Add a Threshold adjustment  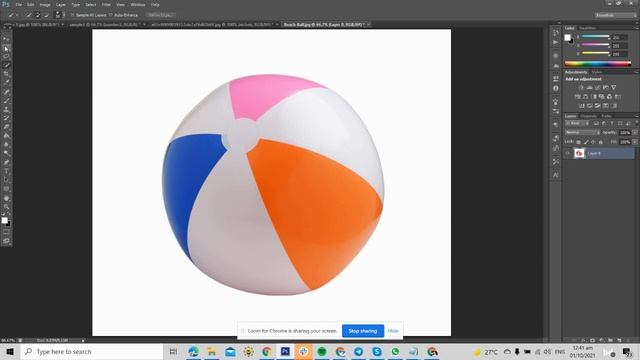pyautogui.click(x=598, y=106)
